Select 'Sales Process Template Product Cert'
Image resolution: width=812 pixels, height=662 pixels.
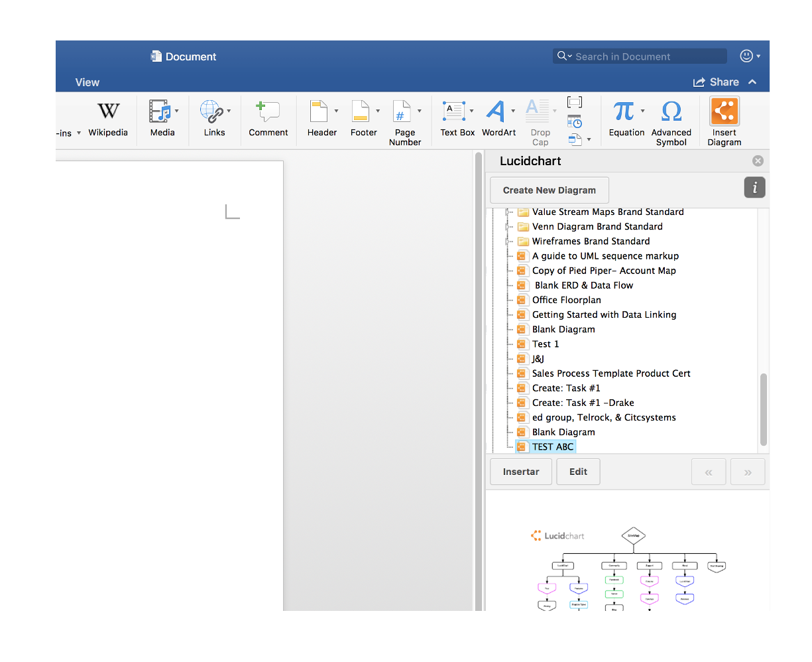(x=611, y=373)
